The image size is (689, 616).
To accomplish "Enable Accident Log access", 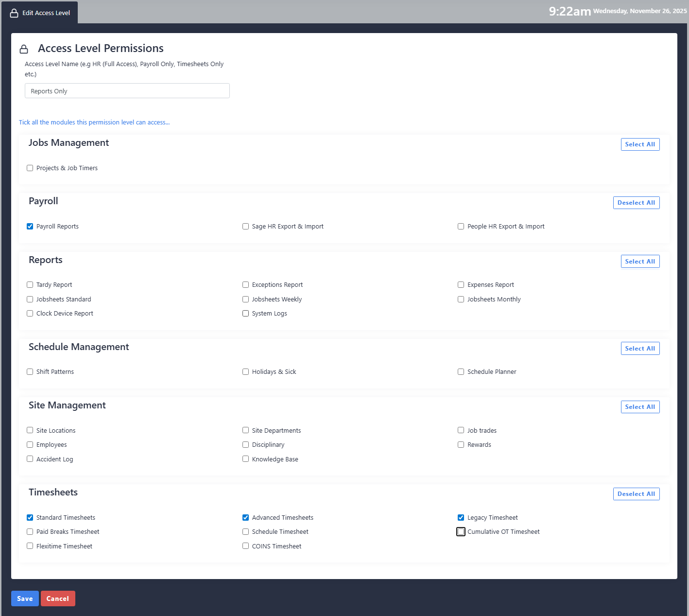I will [30, 459].
